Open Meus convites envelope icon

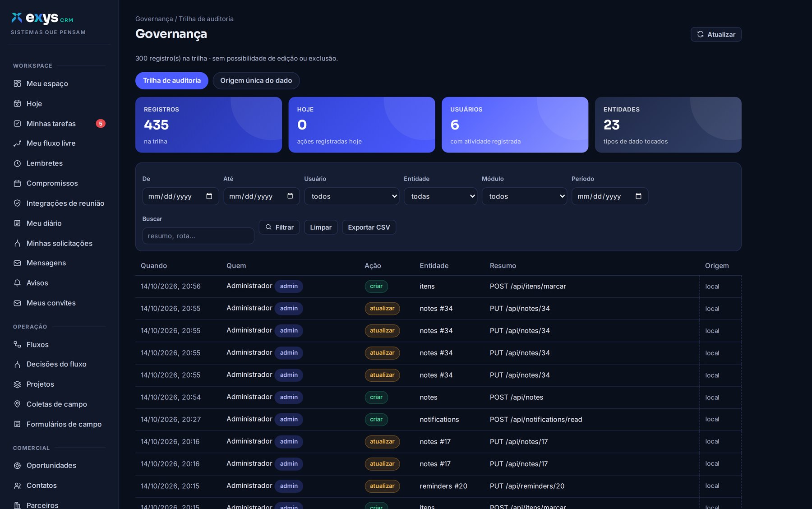(17, 303)
